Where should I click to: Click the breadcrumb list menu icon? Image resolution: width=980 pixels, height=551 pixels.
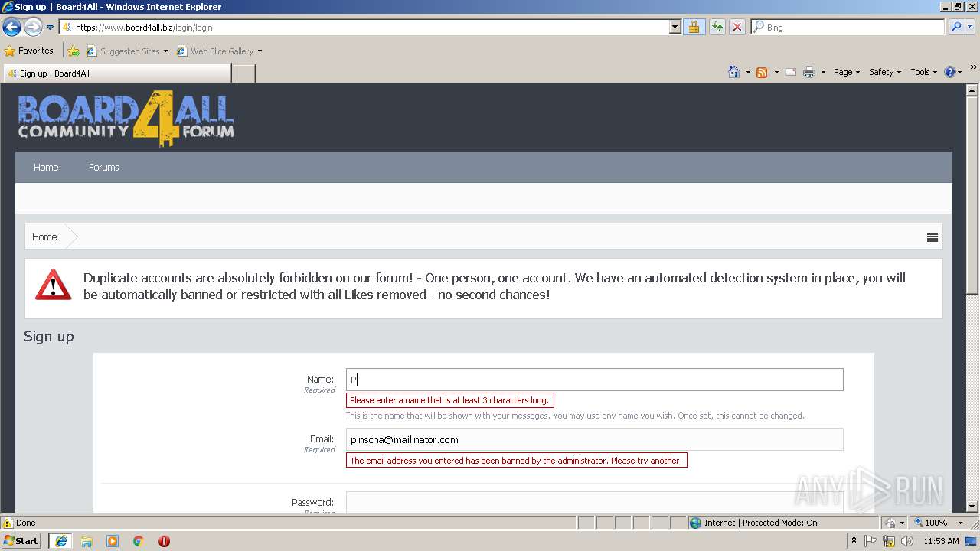click(932, 237)
